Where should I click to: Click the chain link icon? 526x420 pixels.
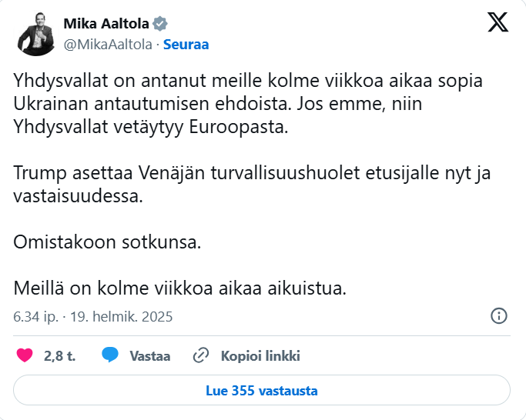201,356
